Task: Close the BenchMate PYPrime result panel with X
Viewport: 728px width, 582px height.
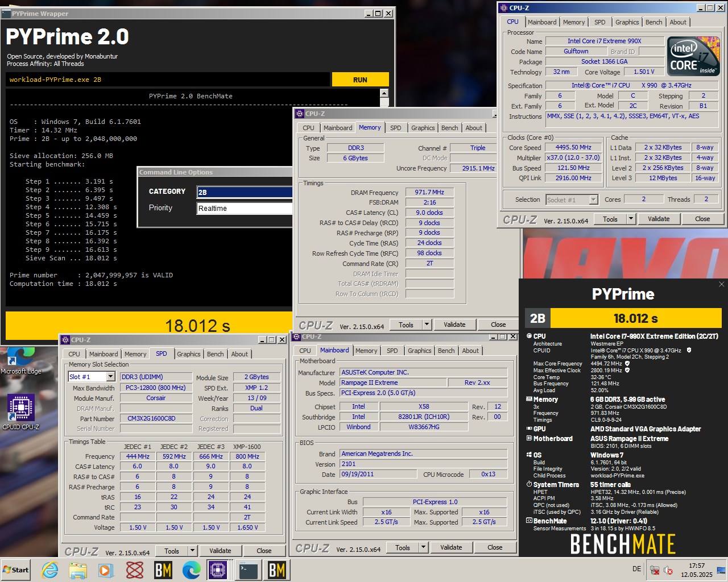Action: click(722, 284)
